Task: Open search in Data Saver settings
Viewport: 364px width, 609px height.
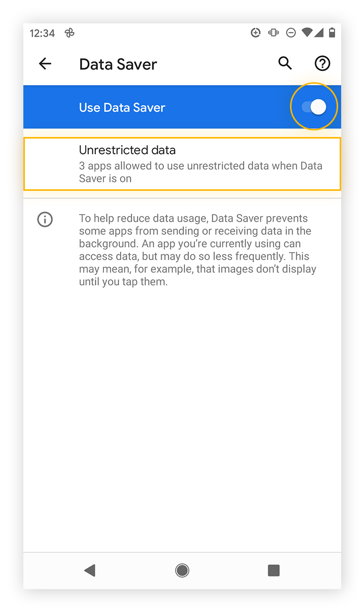Action: coord(284,63)
